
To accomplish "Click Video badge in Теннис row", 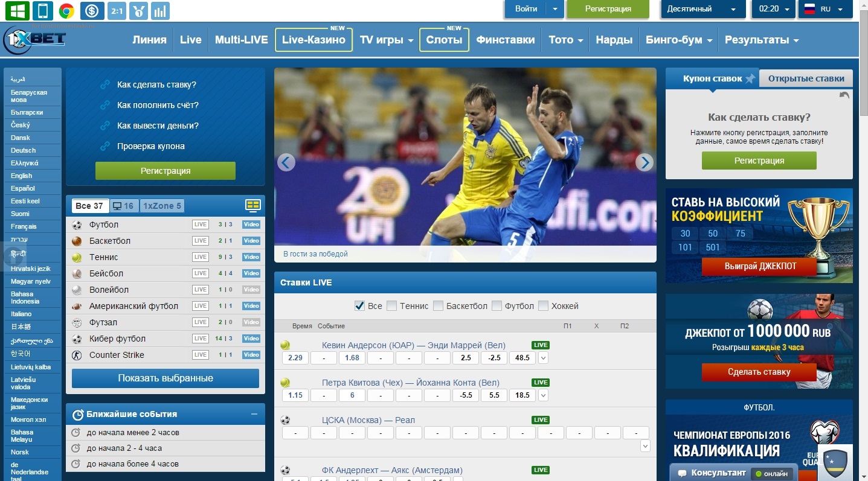I will [251, 257].
